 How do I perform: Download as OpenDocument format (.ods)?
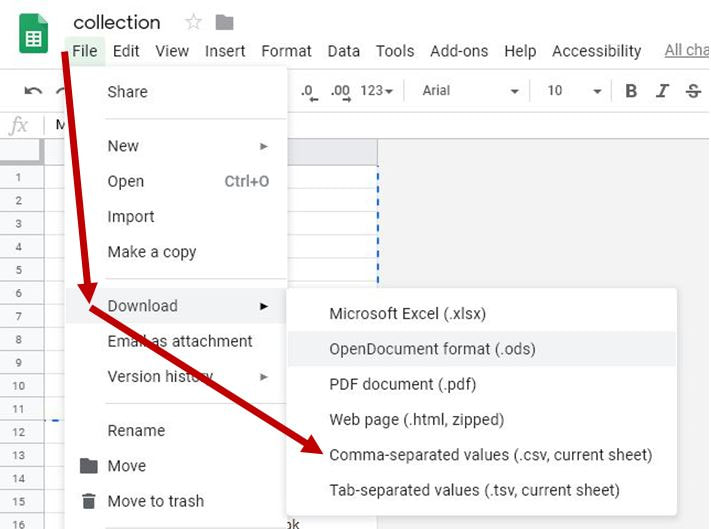click(x=482, y=349)
